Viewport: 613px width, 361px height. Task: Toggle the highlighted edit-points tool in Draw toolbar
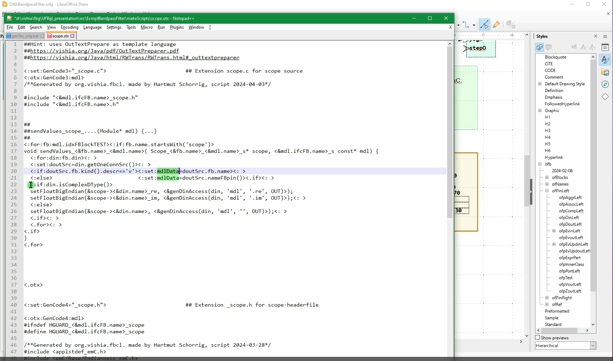click(484, 24)
